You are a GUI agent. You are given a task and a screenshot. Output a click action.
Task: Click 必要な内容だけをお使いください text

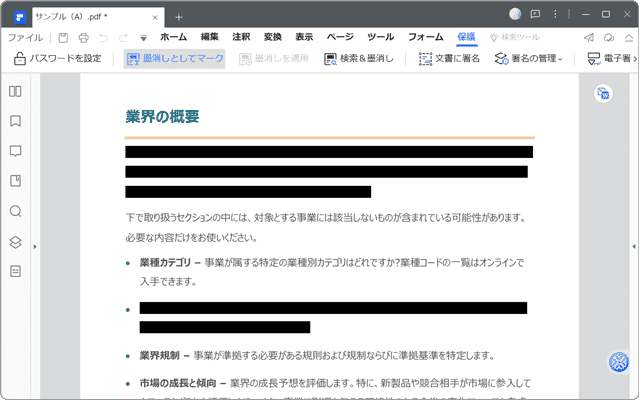191,238
